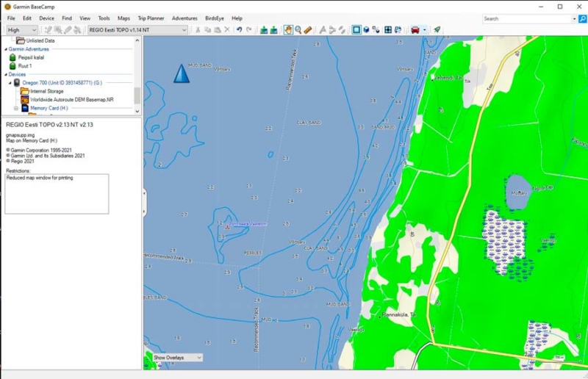Image resolution: width=588 pixels, height=379 pixels.
Task: Select the New Waypoint flag tool
Action: pyautogui.click(x=323, y=29)
